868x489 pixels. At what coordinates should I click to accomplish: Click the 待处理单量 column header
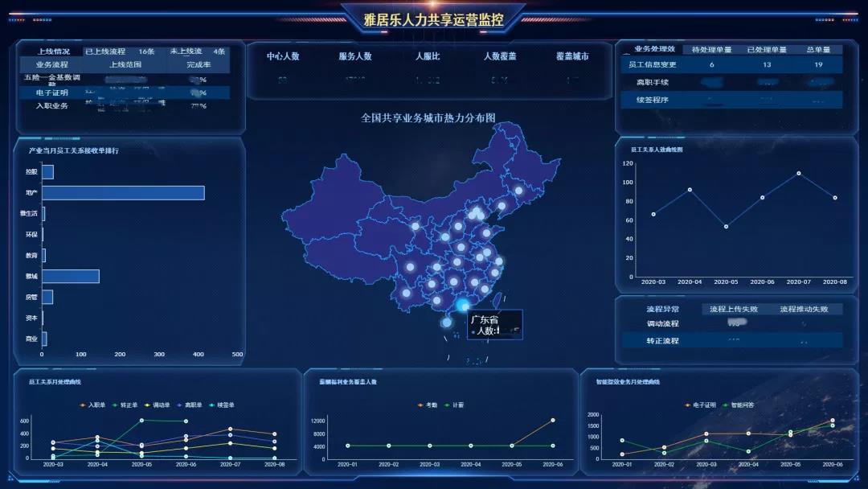click(x=711, y=50)
